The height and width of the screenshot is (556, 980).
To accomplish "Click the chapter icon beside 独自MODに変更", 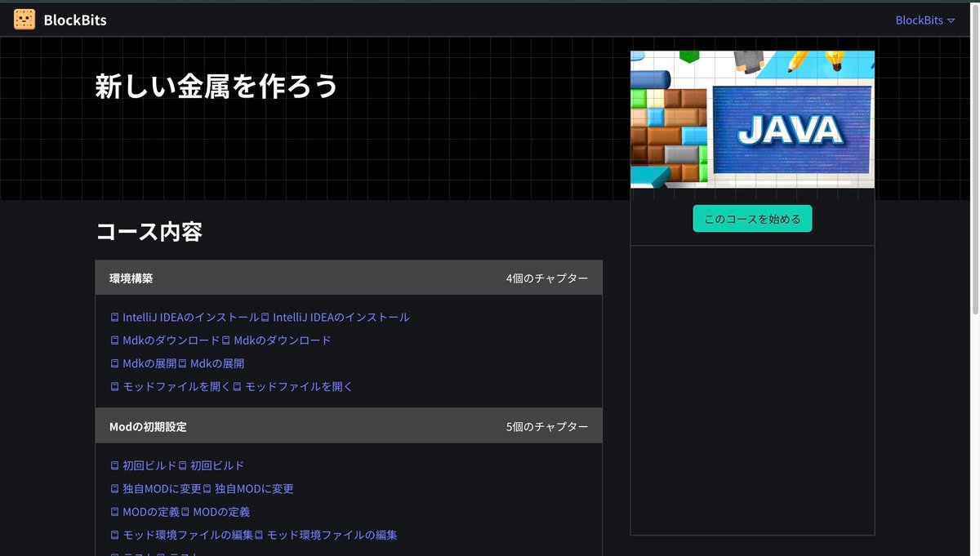I will (x=114, y=488).
